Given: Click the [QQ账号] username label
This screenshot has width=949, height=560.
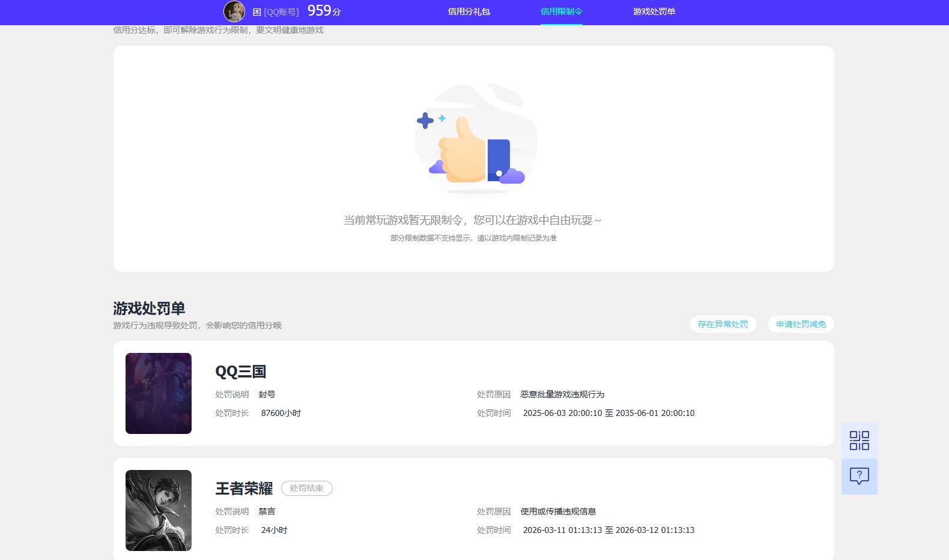Looking at the screenshot, I should pos(281,12).
